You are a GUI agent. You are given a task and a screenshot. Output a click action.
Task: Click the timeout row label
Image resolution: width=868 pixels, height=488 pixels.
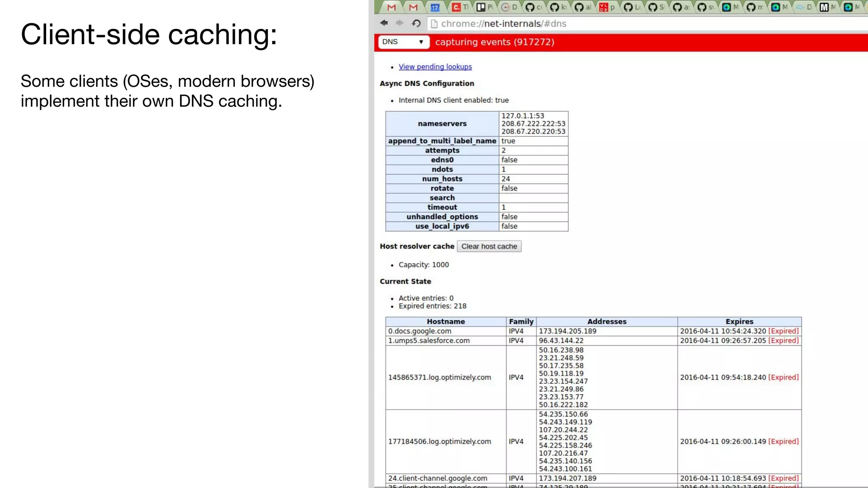pos(442,207)
